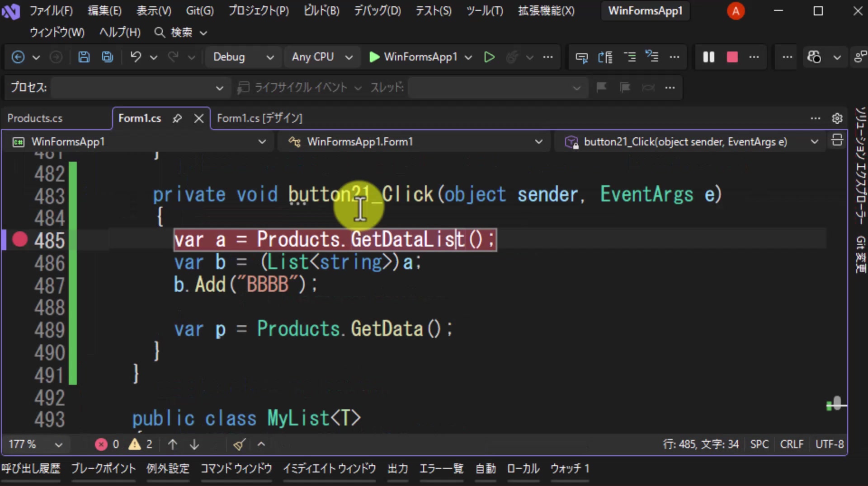Click the 検索 search box
The width and height of the screenshot is (868, 486).
181,33
